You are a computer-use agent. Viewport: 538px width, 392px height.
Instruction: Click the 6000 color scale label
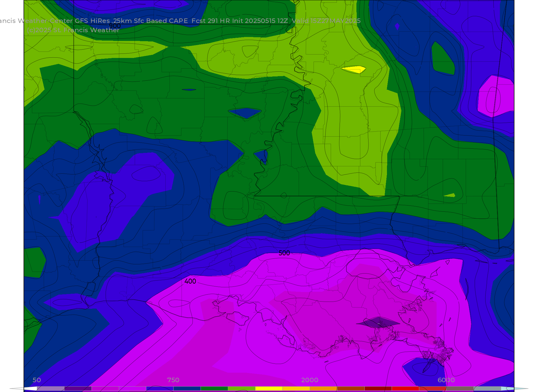coord(446,380)
